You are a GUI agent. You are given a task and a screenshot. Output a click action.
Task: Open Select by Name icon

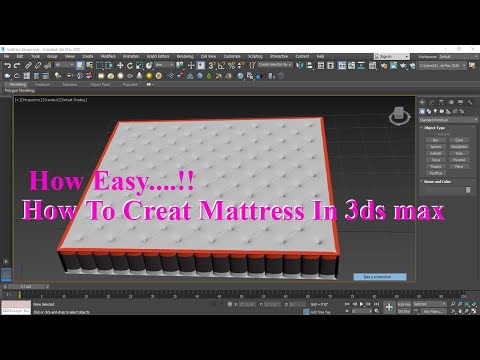(89, 66)
